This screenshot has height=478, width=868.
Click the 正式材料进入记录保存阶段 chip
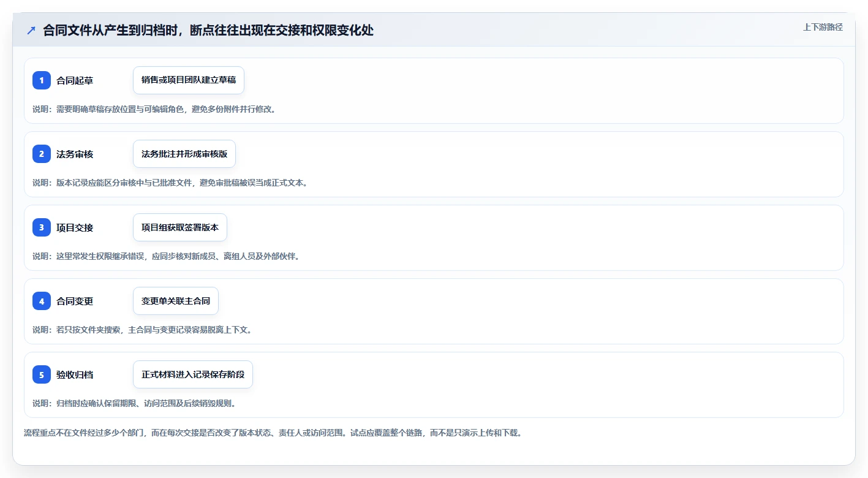(x=193, y=374)
